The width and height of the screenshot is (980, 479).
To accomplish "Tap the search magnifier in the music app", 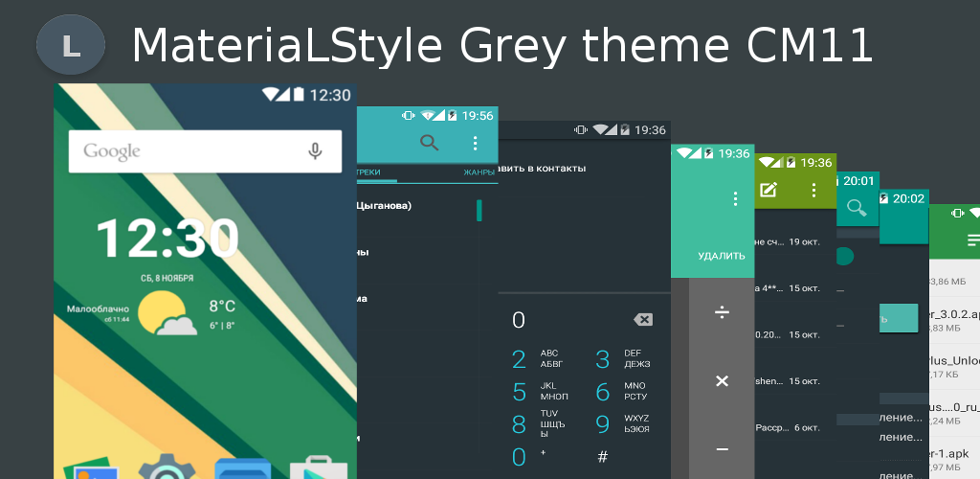I will 430,143.
